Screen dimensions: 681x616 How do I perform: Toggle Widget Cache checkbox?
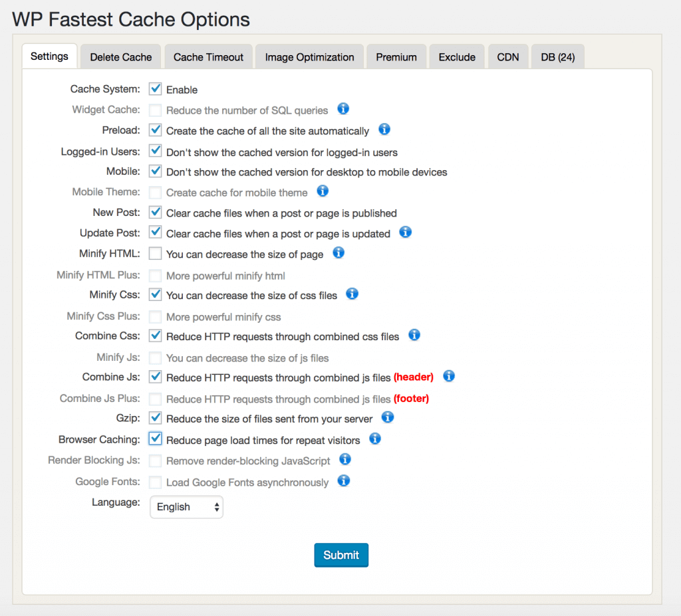pos(155,110)
